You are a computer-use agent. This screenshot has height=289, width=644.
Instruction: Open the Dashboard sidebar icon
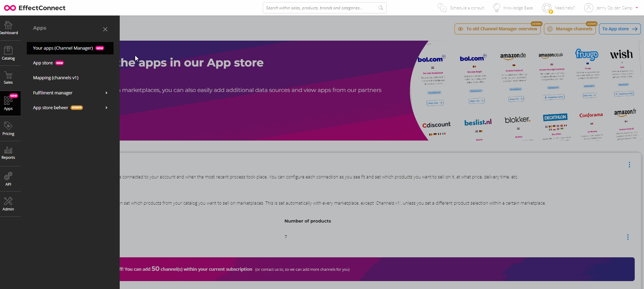point(8,28)
